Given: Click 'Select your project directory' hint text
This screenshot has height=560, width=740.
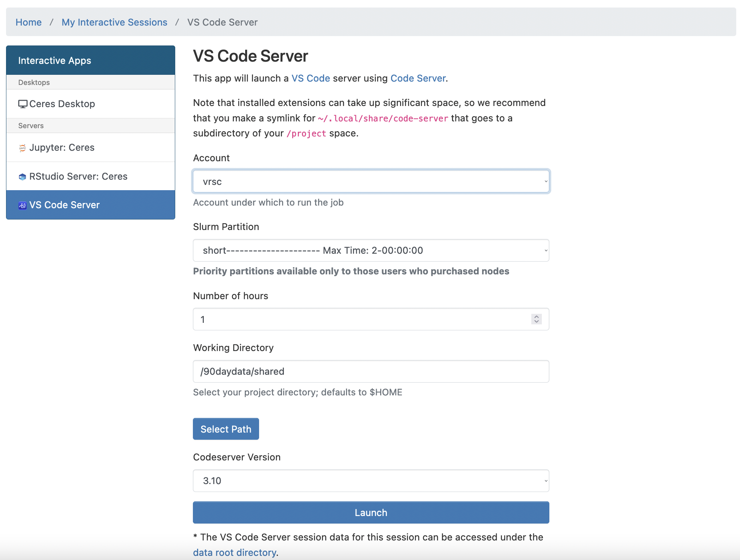Looking at the screenshot, I should pos(297,392).
